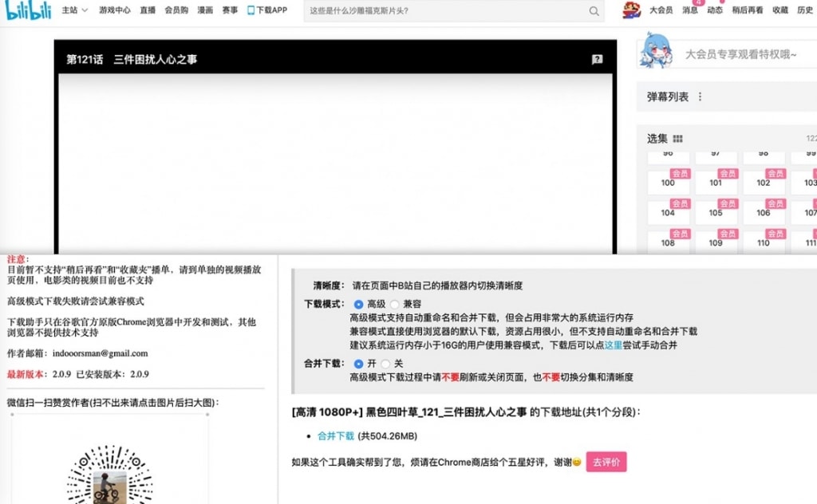The width and height of the screenshot is (817, 504).
Task: Select 高级 download mode radio button
Action: [358, 304]
